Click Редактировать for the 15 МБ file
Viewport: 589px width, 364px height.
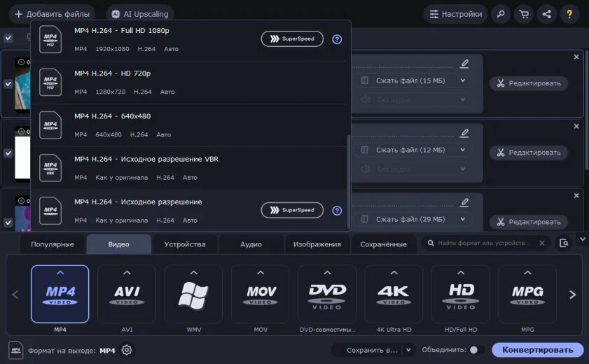pyautogui.click(x=529, y=83)
